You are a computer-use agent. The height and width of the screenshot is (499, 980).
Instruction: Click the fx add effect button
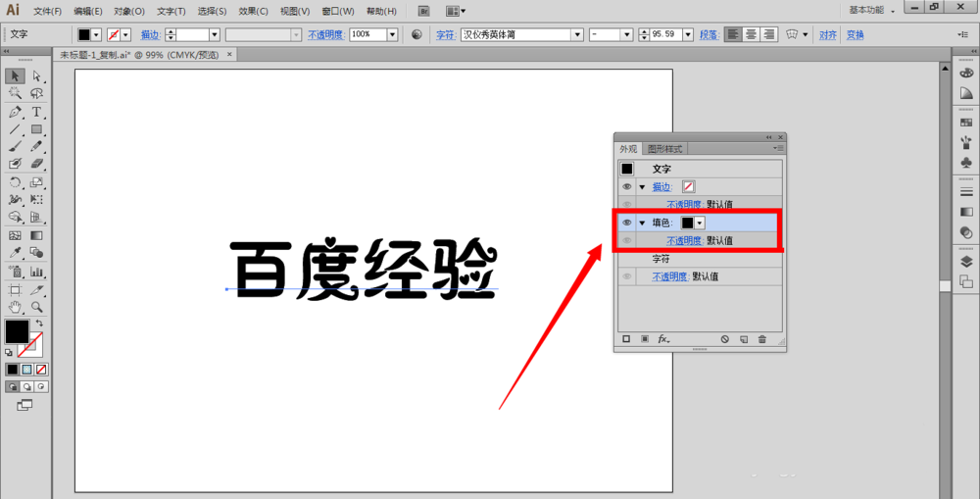click(x=663, y=339)
